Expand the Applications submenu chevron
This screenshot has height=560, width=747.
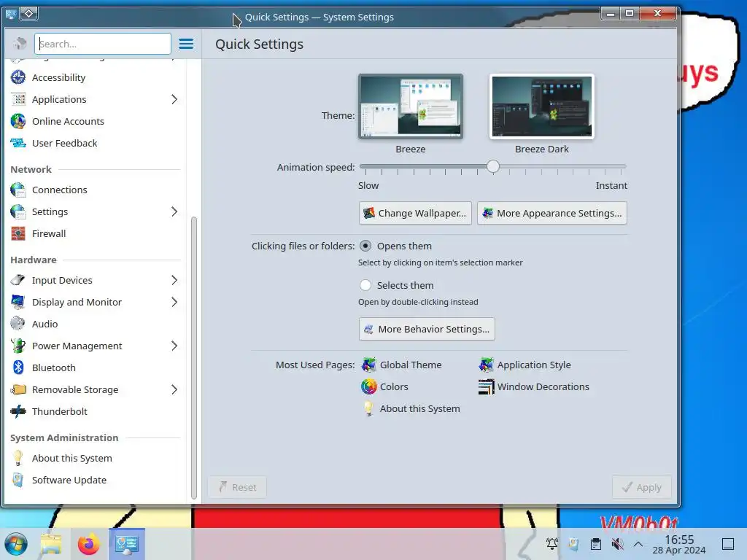[x=174, y=99]
